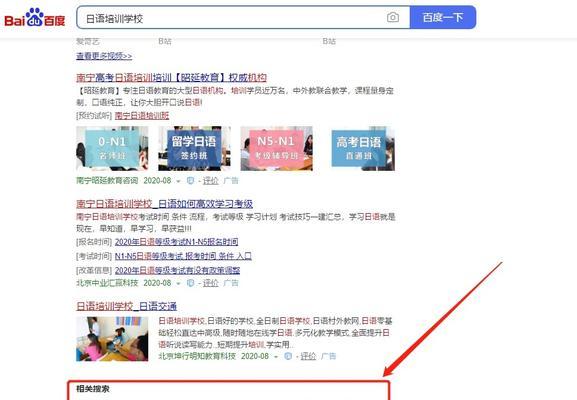Image resolution: width=577 pixels, height=400 pixels.
Task: Expand dropdown arrow after 北京中业汇赢科技 2020-08
Action: click(x=178, y=283)
